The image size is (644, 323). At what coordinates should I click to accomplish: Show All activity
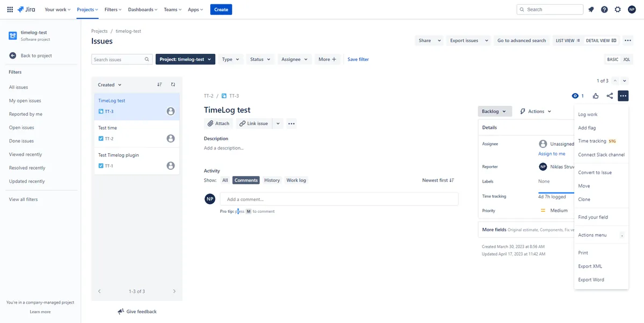point(225,180)
